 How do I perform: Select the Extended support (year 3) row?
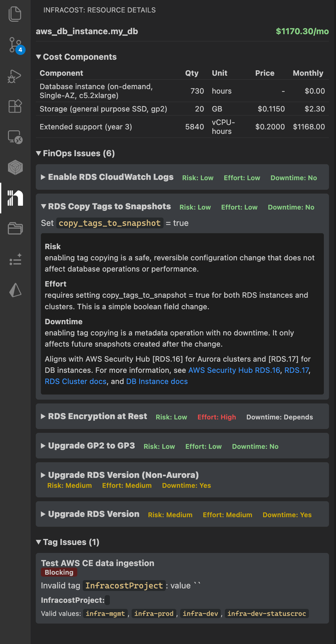point(182,127)
